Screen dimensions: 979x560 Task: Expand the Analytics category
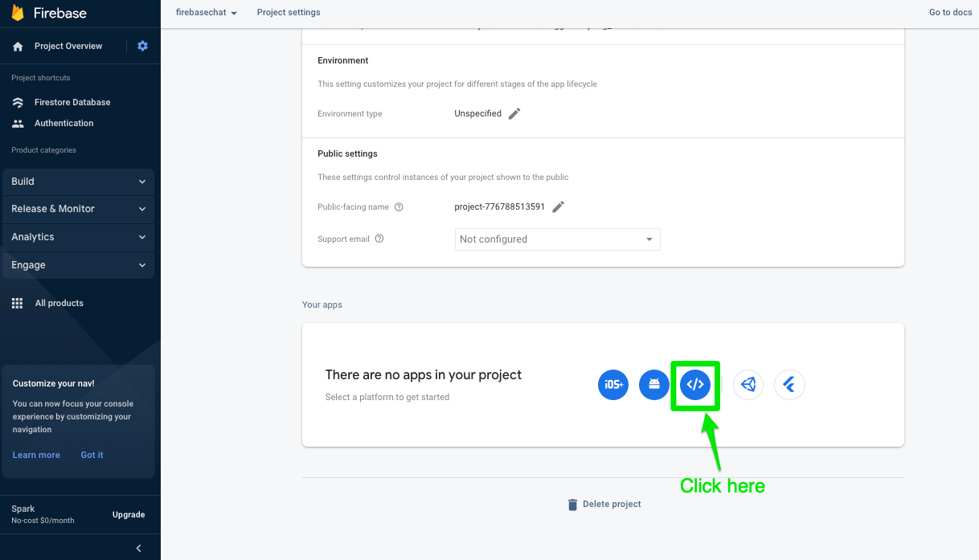[78, 237]
